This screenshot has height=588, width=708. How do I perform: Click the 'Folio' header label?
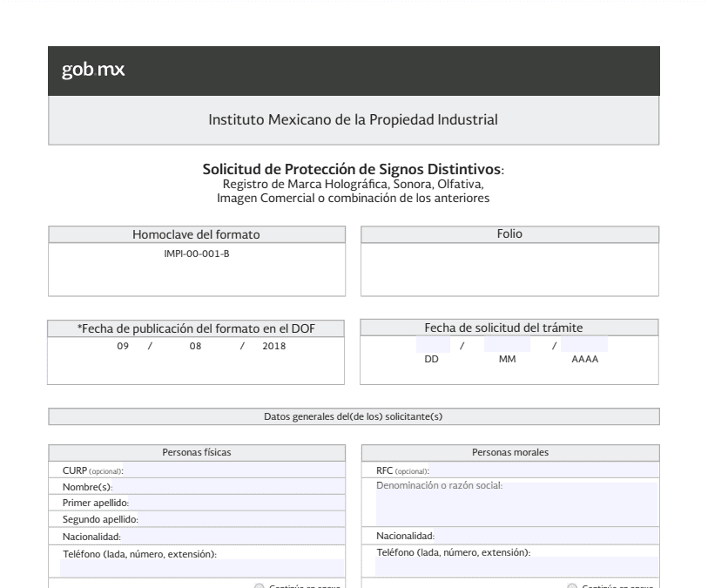[509, 234]
